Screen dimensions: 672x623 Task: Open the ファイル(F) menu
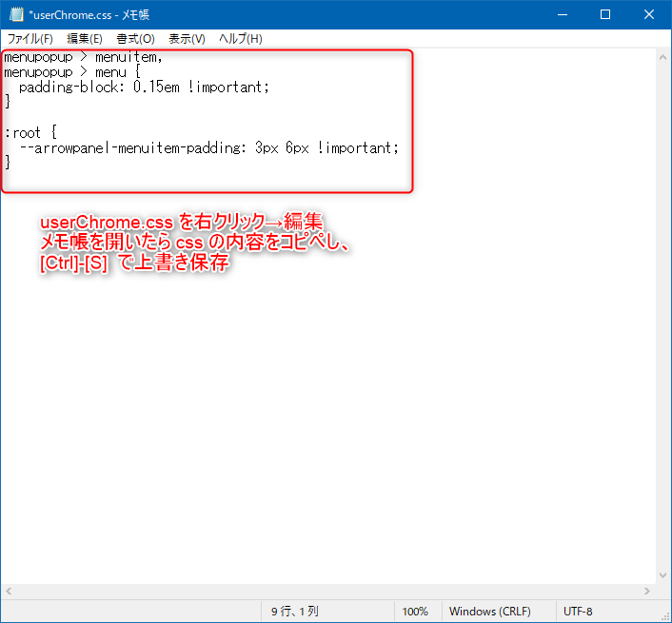pos(30,39)
